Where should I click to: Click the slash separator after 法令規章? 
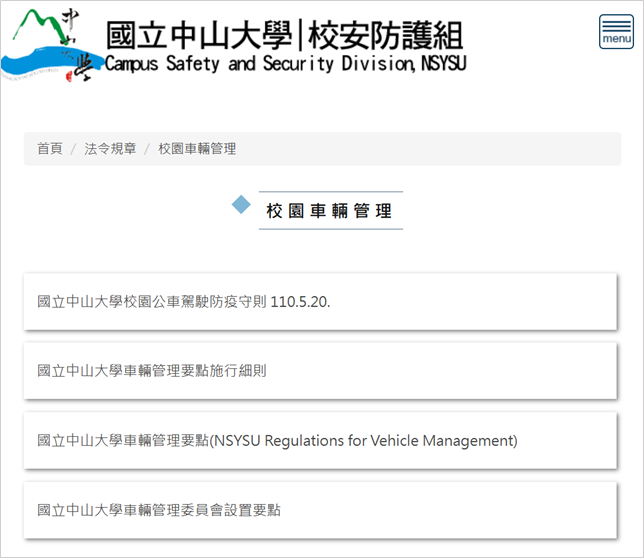(147, 149)
